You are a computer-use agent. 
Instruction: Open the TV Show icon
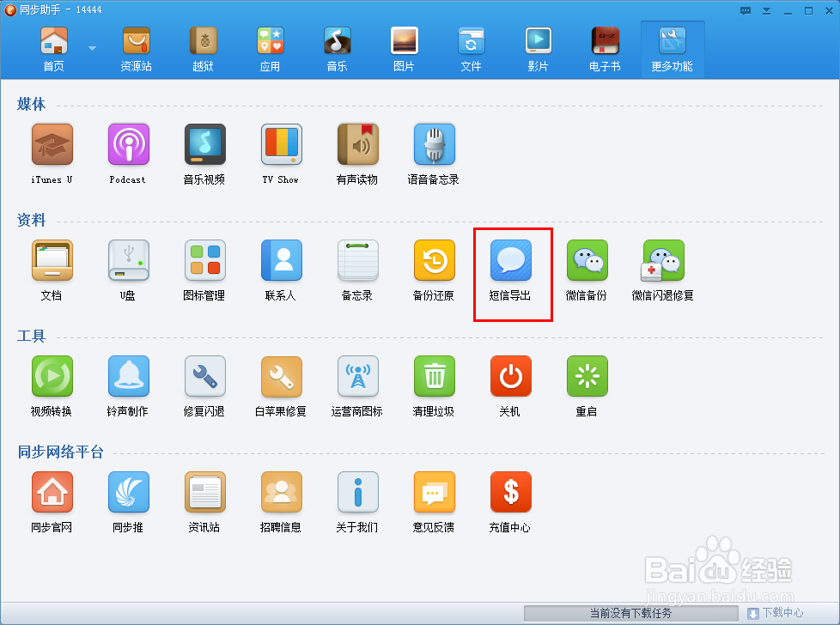(x=281, y=144)
